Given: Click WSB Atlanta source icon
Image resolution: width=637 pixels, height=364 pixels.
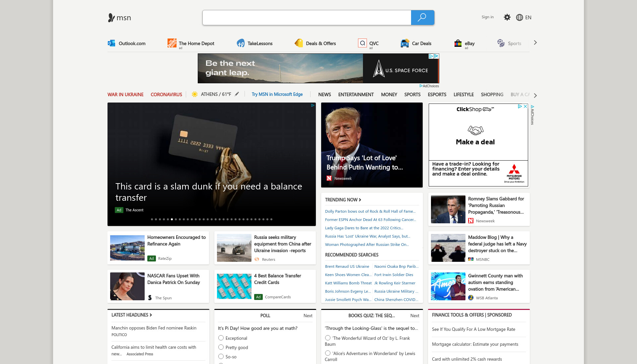Looking at the screenshot, I should (471, 298).
